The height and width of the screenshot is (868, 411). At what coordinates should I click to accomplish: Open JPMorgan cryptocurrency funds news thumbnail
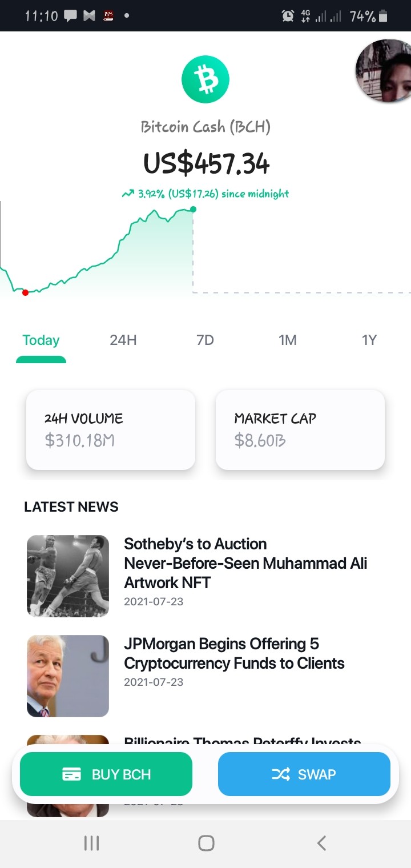[68, 676]
